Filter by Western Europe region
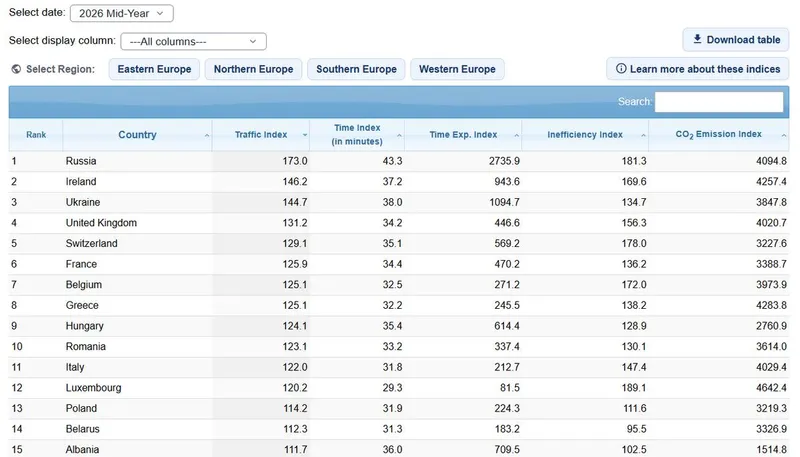The height and width of the screenshot is (457, 800). (457, 69)
